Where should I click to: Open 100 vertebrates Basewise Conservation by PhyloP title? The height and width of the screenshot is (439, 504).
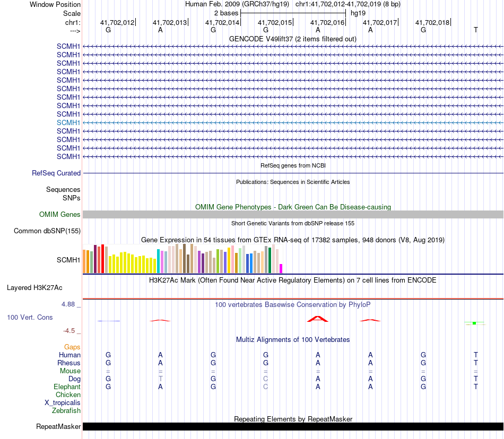pyautogui.click(x=292, y=304)
